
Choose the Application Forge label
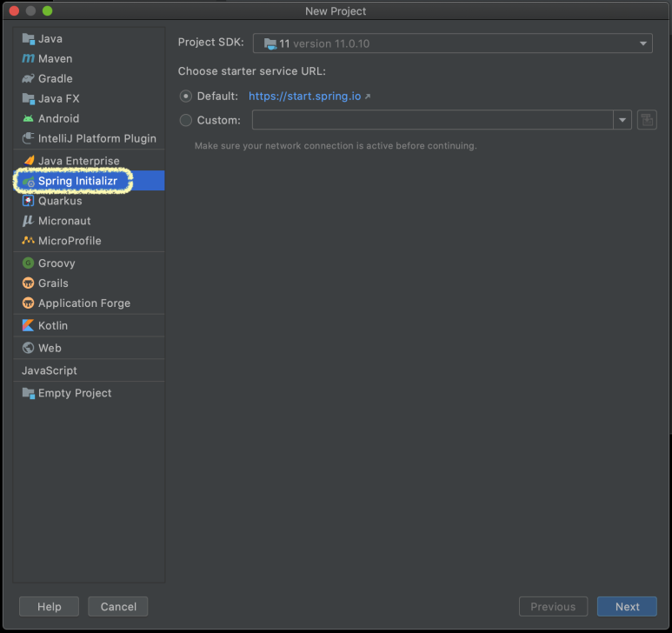pos(84,303)
